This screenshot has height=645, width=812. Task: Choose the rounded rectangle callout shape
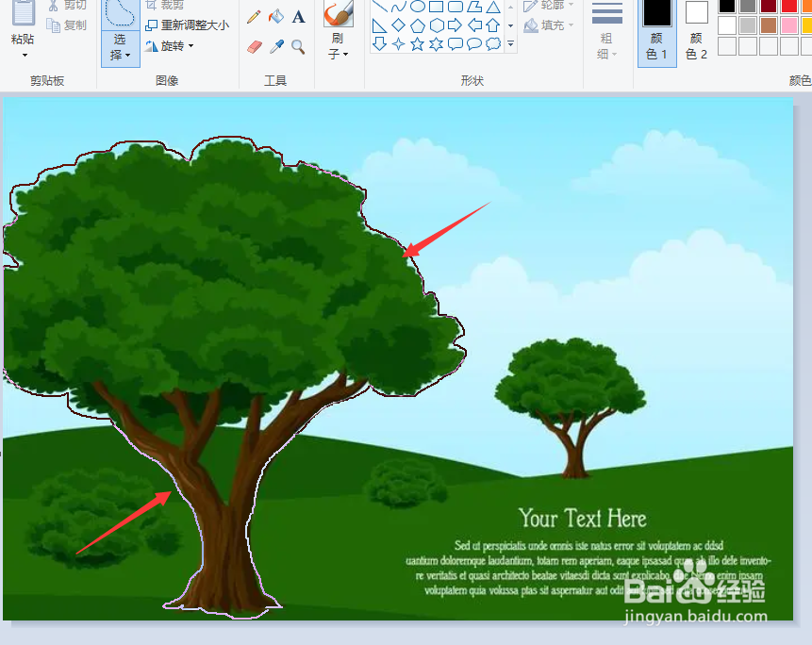455,44
